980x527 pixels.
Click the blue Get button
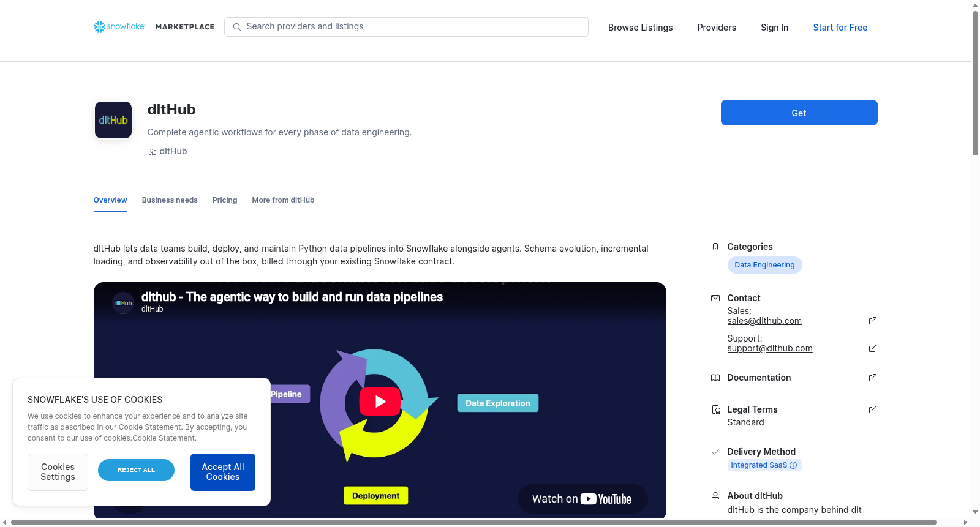799,113
